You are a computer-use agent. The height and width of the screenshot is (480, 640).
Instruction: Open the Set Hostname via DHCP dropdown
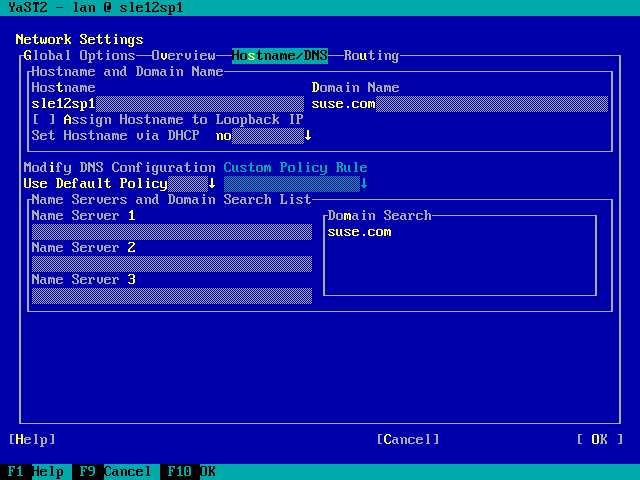(265, 136)
